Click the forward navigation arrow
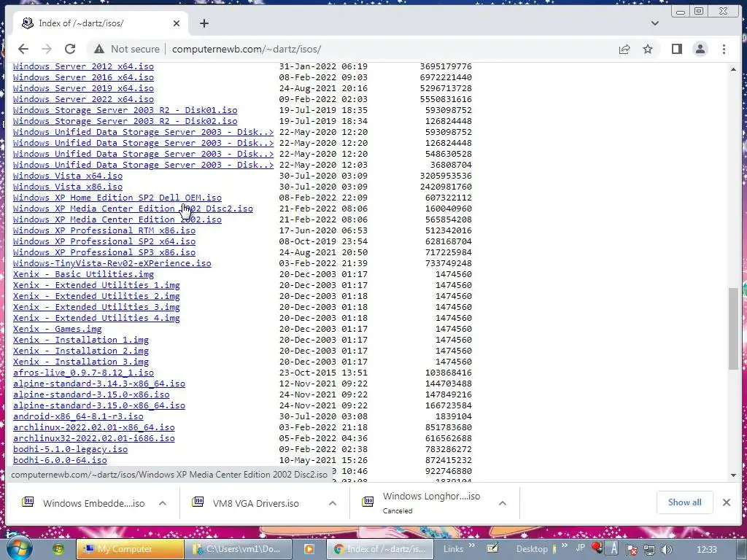Viewport: 747px width, 560px height. click(x=46, y=49)
